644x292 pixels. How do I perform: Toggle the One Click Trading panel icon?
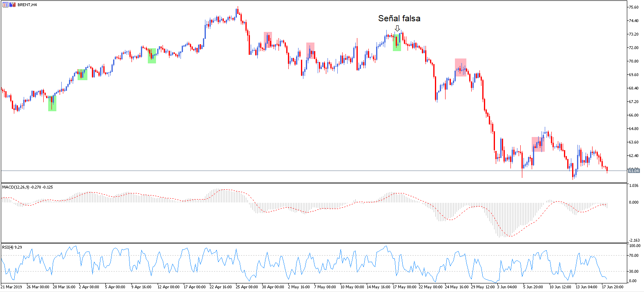[12, 5]
